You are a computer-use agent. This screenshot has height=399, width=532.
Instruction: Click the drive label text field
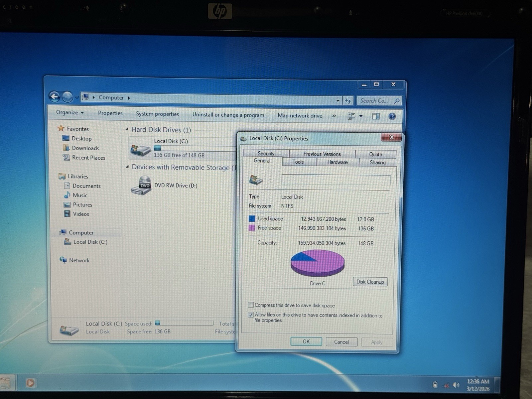point(336,180)
